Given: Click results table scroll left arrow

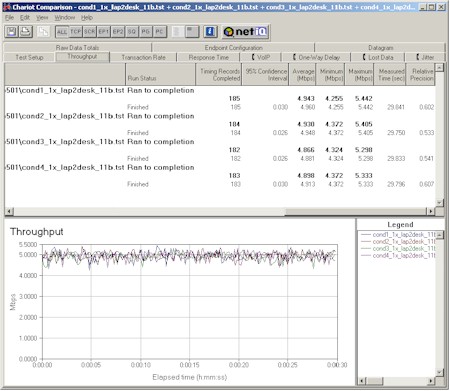Looking at the screenshot, I should (9, 211).
